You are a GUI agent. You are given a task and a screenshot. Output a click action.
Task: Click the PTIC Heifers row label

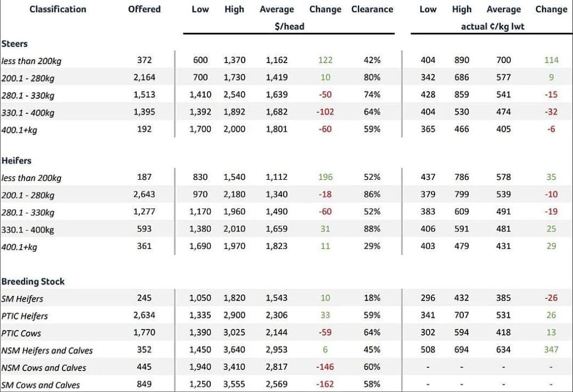point(25,316)
